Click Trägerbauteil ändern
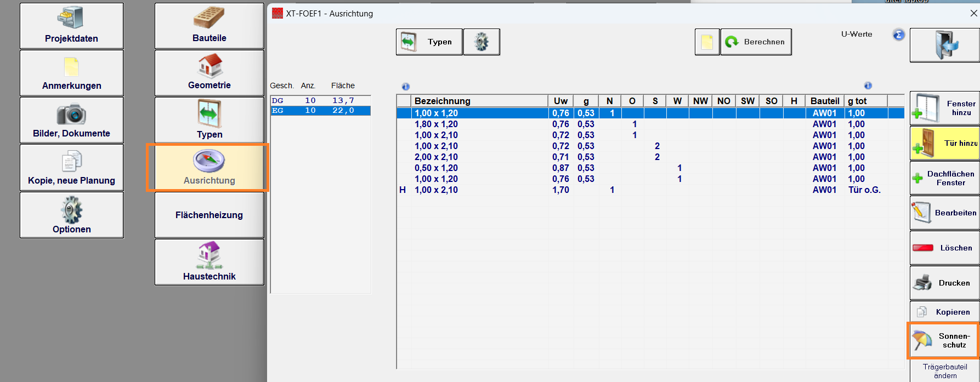Screen dimensions: 980x382 click(944, 371)
